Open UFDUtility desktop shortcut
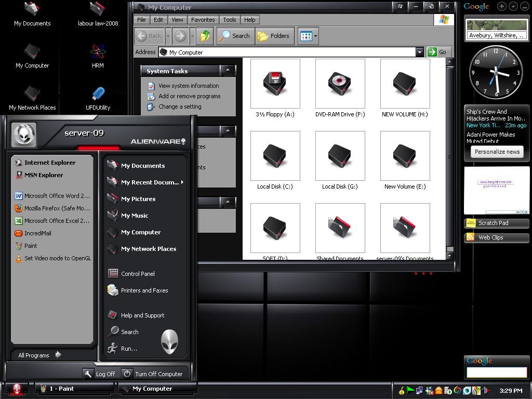The width and height of the screenshot is (532, 399). point(98,98)
